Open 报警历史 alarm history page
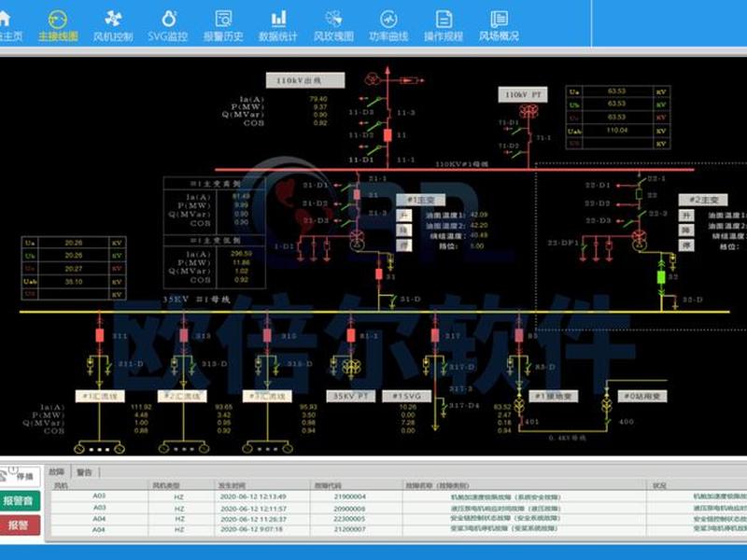Image resolution: width=747 pixels, height=560 pixels. click(223, 26)
